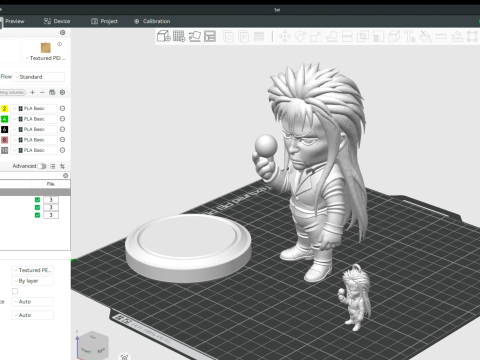Open the By layer print sequence dropdown
Viewport: 480px width, 360px height.
click(x=32, y=281)
